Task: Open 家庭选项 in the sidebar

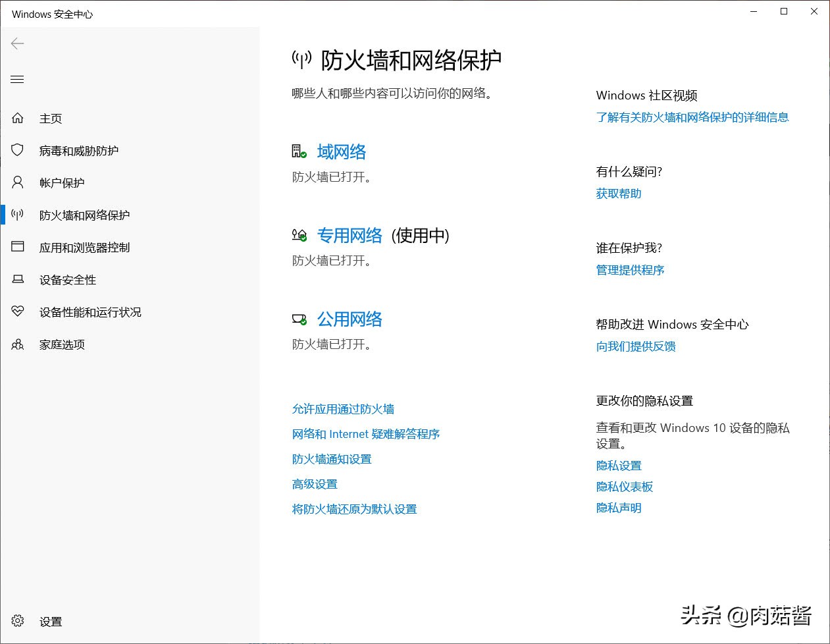Action: pos(61,344)
